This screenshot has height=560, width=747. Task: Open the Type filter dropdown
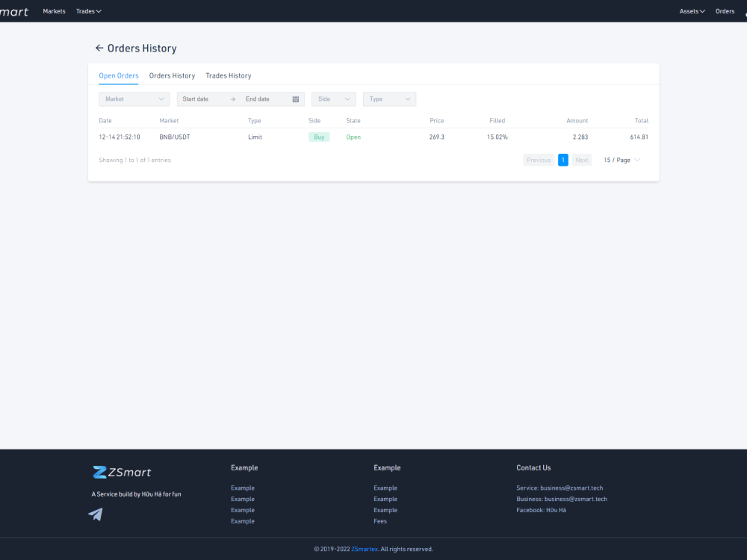389,99
